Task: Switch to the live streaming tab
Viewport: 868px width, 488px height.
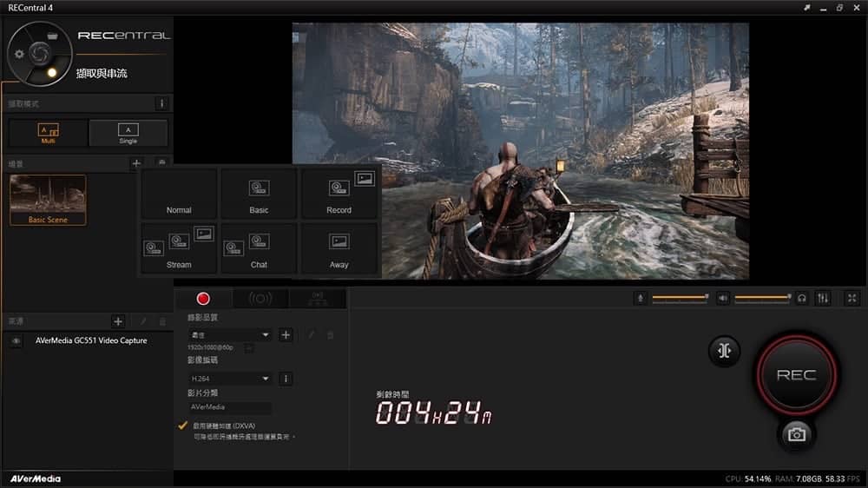Action: 260,299
